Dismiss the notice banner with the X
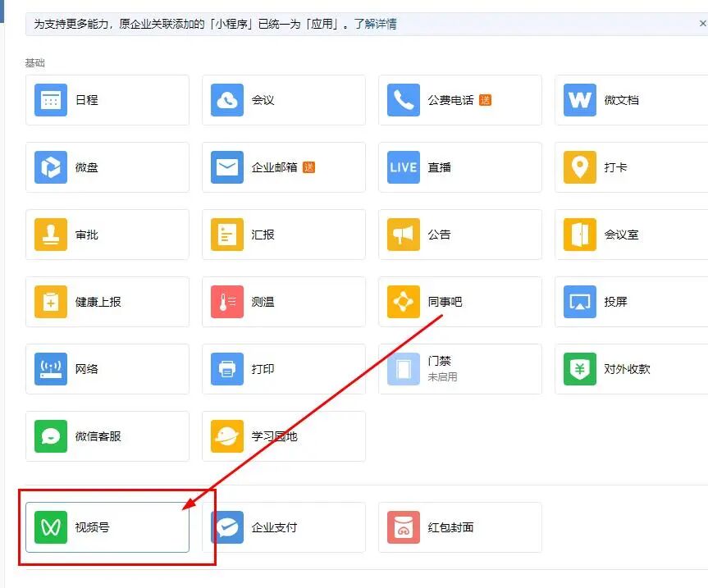 tap(702, 24)
